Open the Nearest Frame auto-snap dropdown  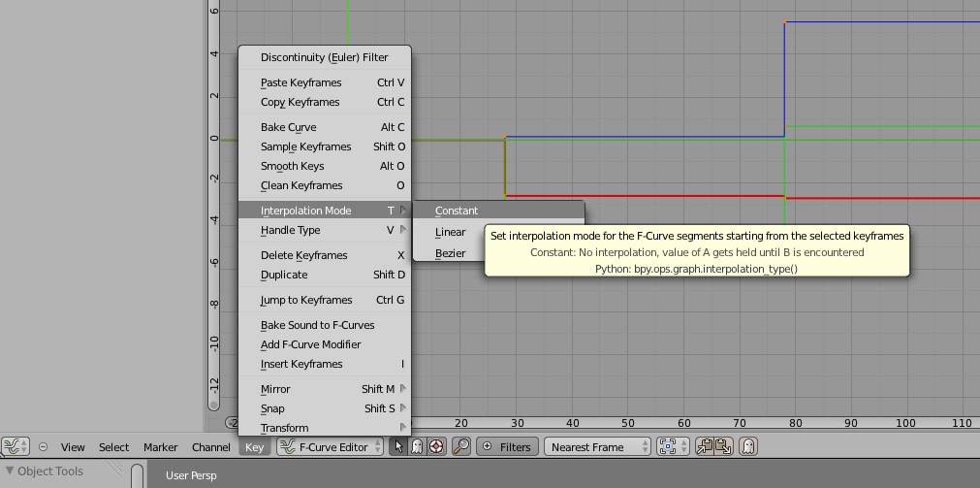click(x=597, y=446)
